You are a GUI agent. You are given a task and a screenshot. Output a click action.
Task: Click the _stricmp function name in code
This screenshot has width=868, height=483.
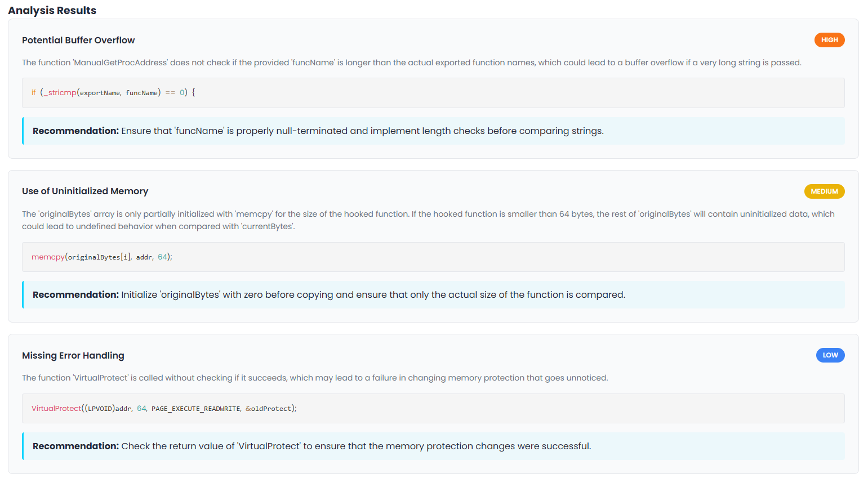click(60, 93)
